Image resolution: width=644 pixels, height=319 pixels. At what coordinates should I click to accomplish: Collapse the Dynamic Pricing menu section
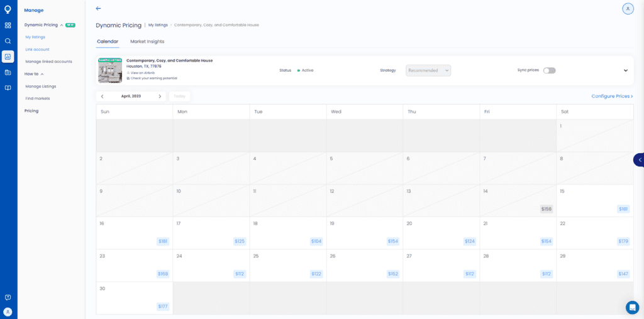[x=61, y=25]
